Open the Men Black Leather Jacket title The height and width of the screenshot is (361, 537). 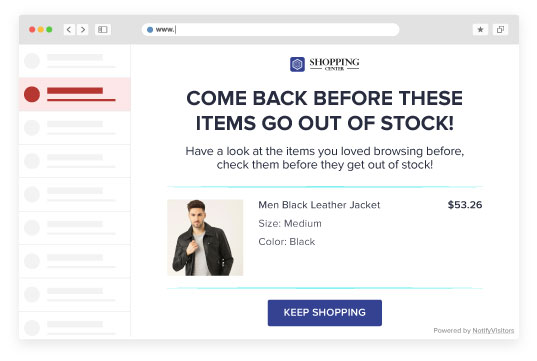(x=319, y=205)
